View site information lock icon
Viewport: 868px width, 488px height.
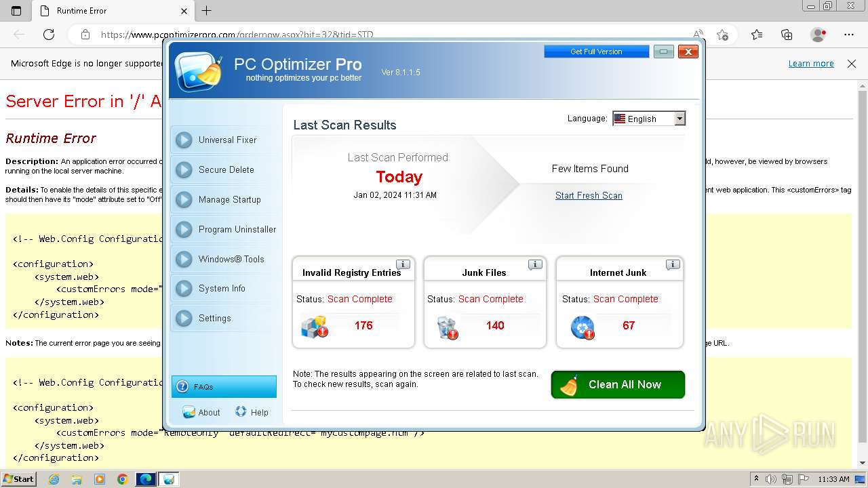[85, 35]
